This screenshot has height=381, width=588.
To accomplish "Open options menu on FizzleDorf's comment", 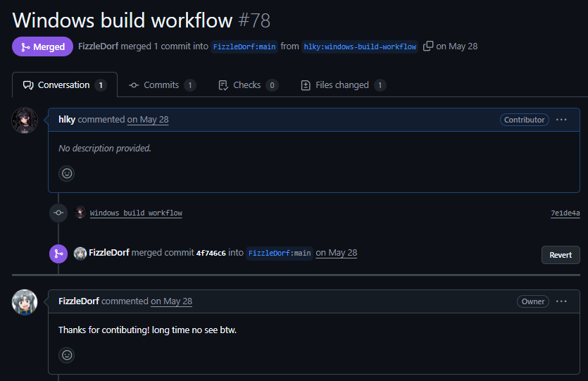I will point(561,301).
